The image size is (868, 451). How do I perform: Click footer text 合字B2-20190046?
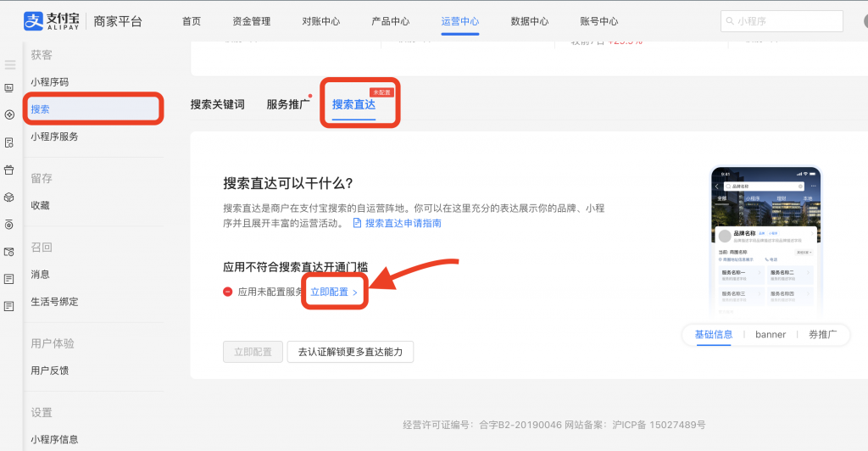[x=520, y=425]
